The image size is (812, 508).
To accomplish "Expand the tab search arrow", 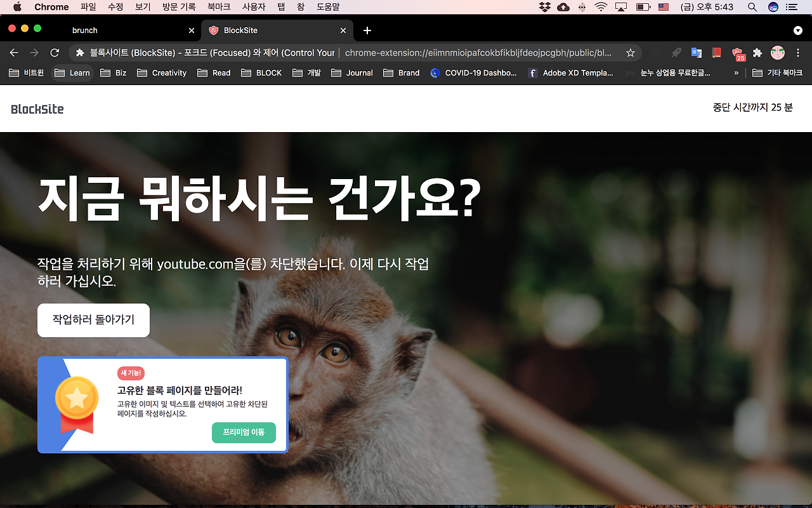I will pos(797,30).
